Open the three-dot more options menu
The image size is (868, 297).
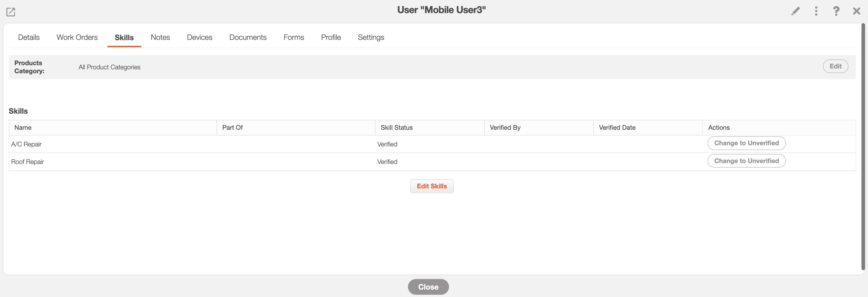[x=816, y=11]
